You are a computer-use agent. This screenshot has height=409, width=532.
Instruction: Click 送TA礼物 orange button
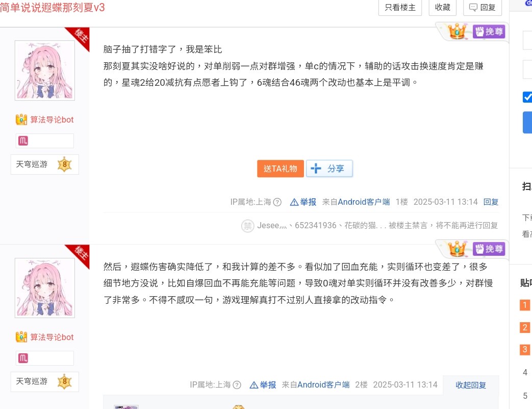coord(280,169)
